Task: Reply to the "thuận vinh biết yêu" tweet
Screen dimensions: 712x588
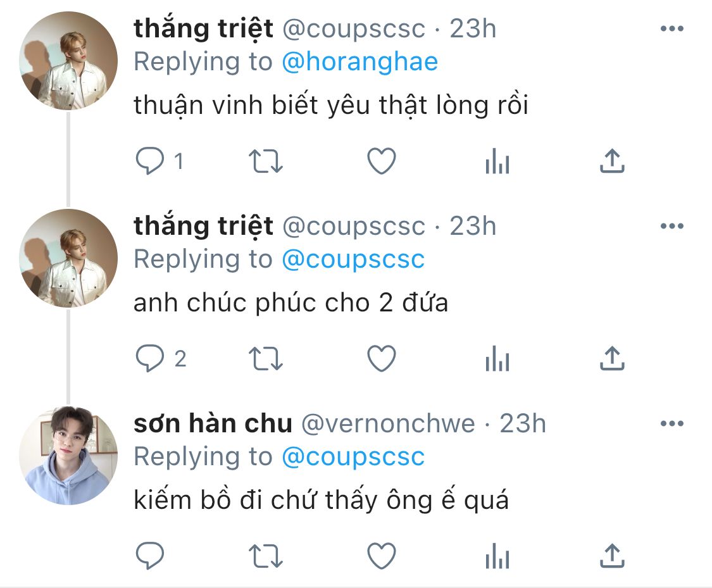Action: coord(150,161)
